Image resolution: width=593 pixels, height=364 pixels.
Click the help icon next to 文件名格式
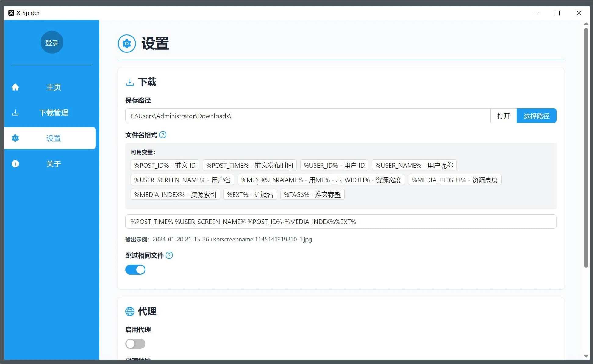[163, 135]
